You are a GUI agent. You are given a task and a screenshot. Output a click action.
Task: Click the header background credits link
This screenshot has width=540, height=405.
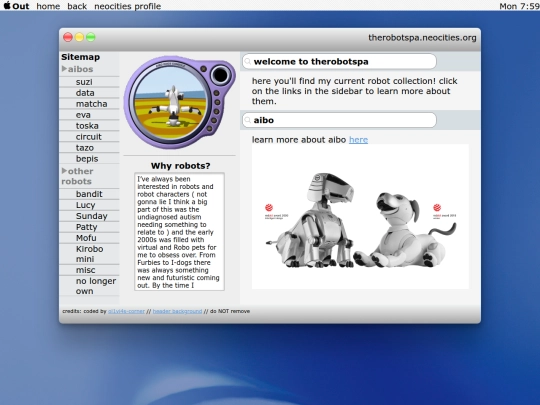[x=177, y=311]
